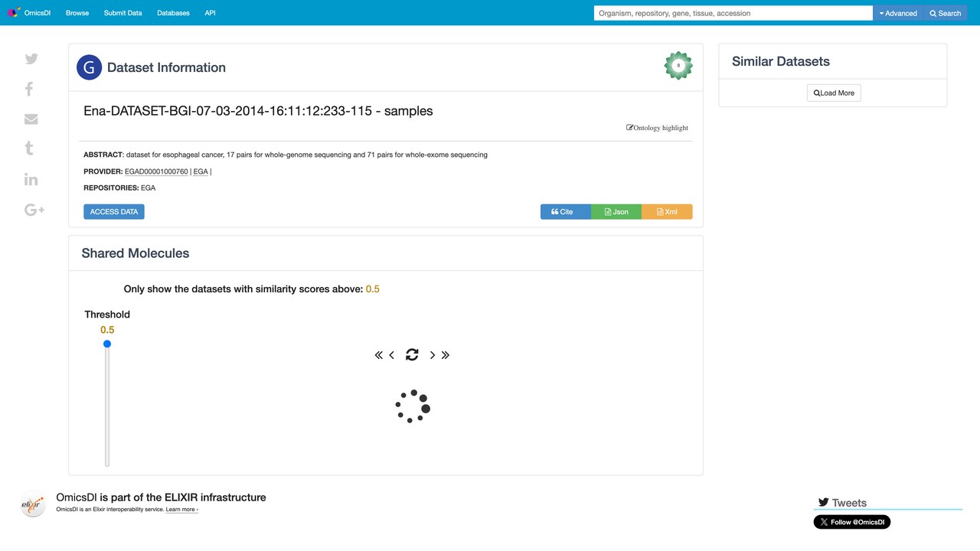Viewport: 980px width, 551px height.
Task: Click the refresh icon in Shared Molecules
Action: coord(412,354)
